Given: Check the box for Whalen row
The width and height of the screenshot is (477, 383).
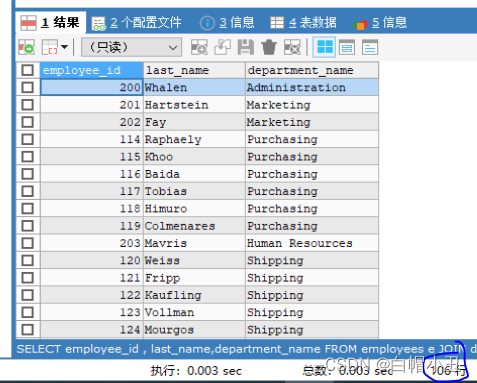Looking at the screenshot, I should pos(27,88).
